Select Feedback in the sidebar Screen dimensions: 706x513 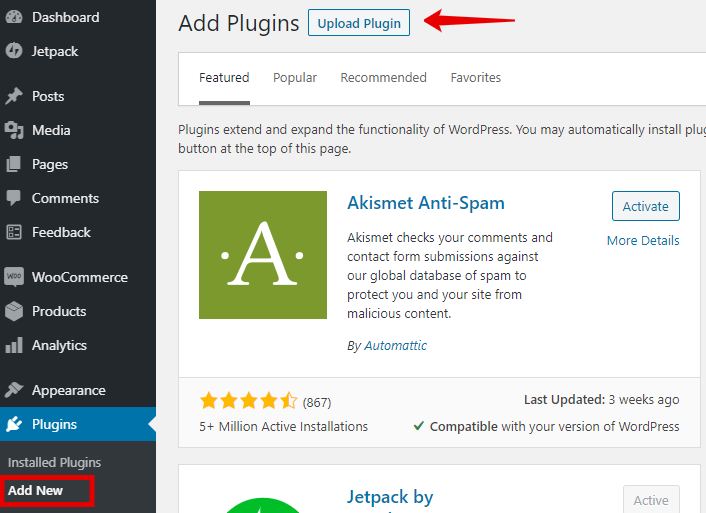61,232
